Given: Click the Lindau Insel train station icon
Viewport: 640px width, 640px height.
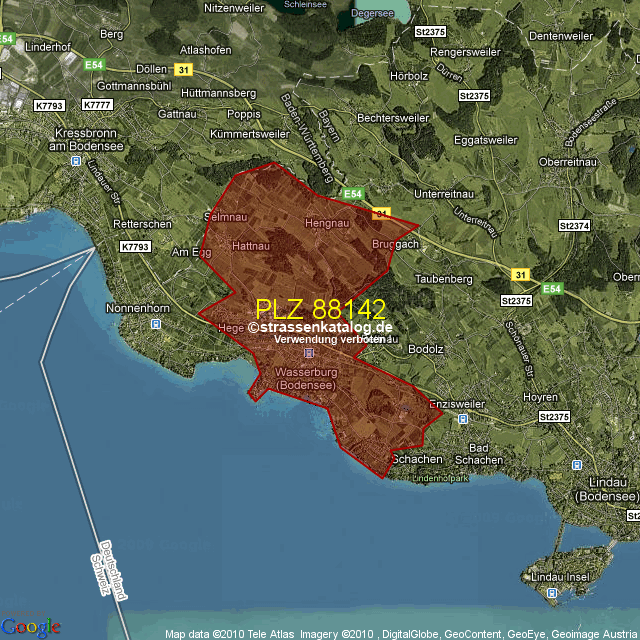Looking at the screenshot, I should click(553, 593).
